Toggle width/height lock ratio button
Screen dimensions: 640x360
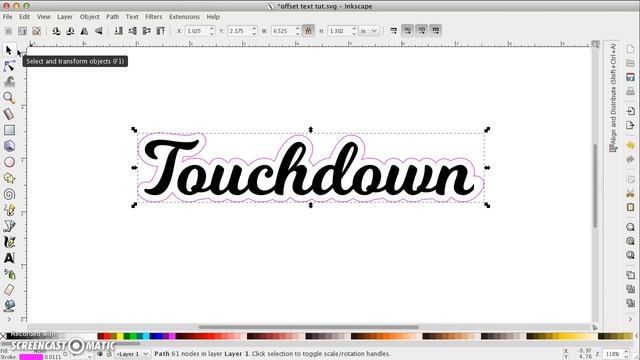[x=308, y=31]
